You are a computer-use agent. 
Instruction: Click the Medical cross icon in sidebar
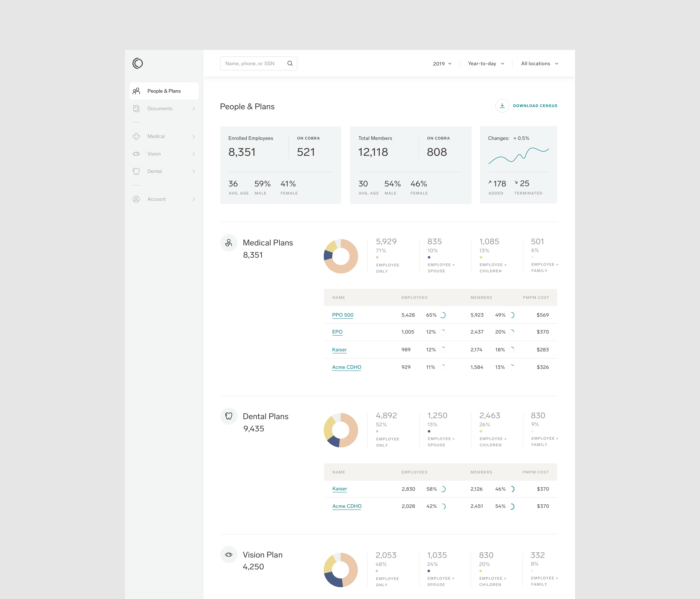(136, 136)
